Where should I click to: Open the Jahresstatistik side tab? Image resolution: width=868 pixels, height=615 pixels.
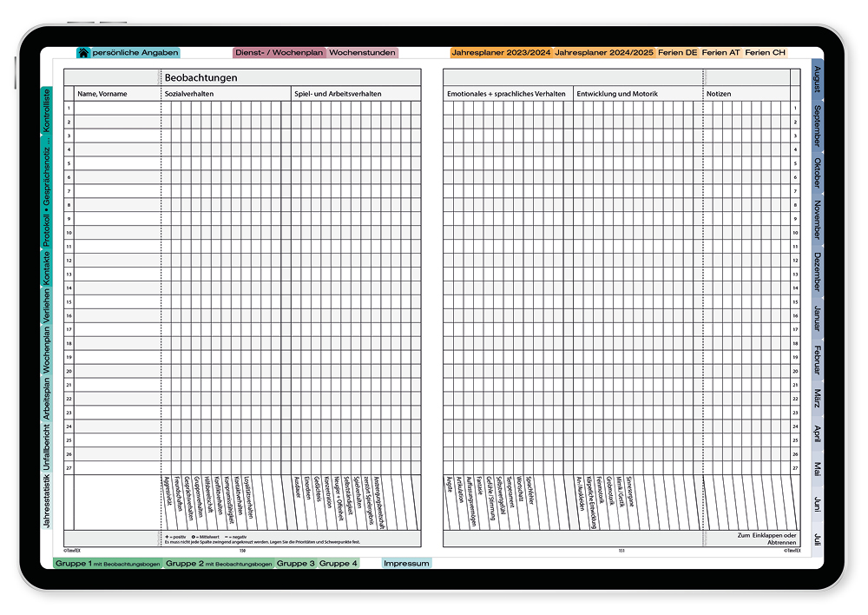[x=47, y=501]
